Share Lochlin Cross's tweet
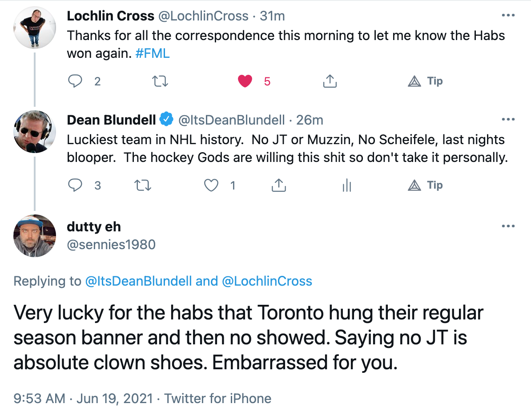The height and width of the screenshot is (420, 531). click(x=330, y=81)
